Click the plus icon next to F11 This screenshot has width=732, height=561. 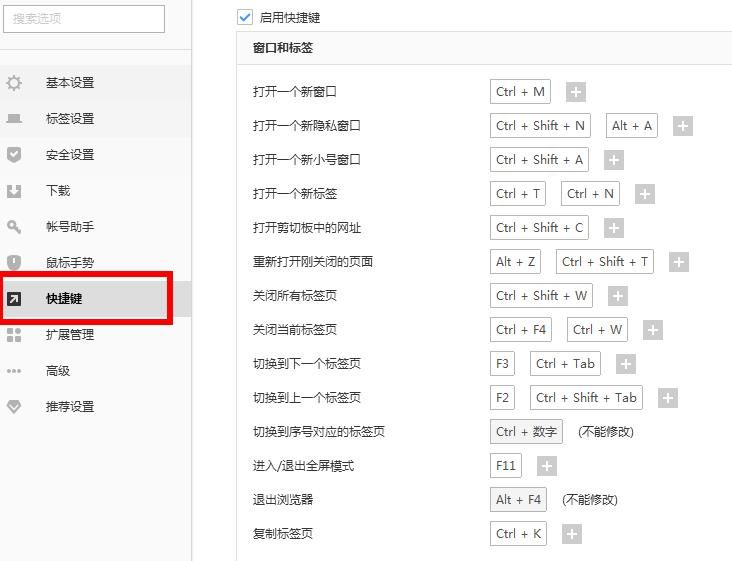[546, 466]
